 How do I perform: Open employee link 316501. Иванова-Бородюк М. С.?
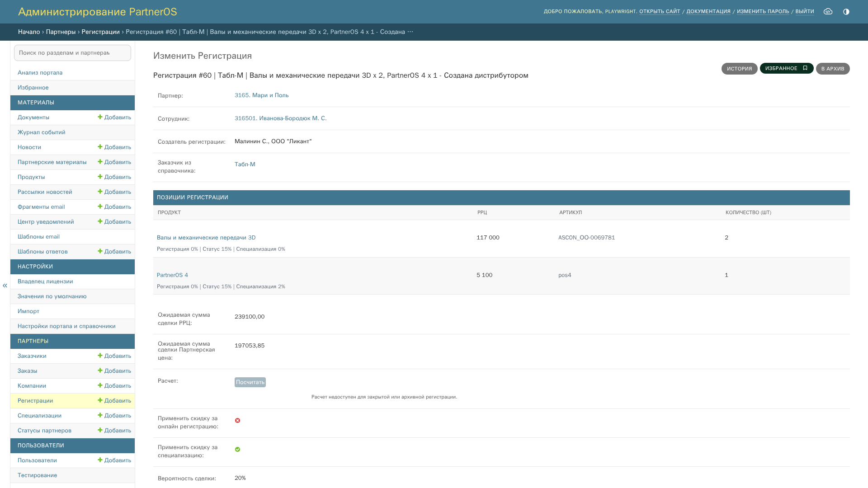pyautogui.click(x=280, y=118)
